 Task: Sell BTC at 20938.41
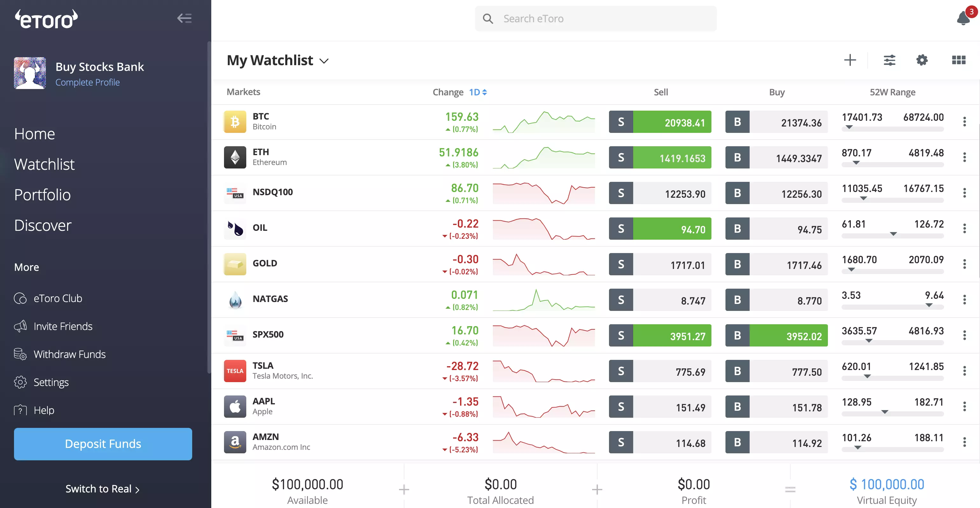coord(660,121)
